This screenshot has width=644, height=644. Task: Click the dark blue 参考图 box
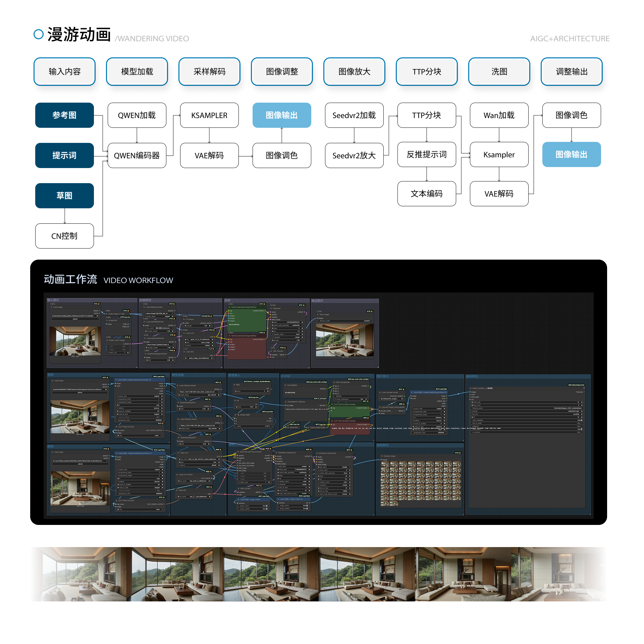click(64, 115)
